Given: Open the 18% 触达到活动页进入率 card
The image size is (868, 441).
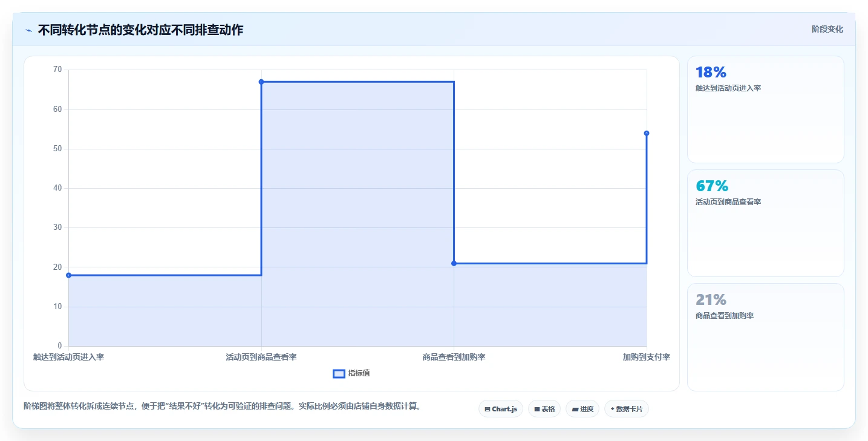Looking at the screenshot, I should (x=765, y=109).
